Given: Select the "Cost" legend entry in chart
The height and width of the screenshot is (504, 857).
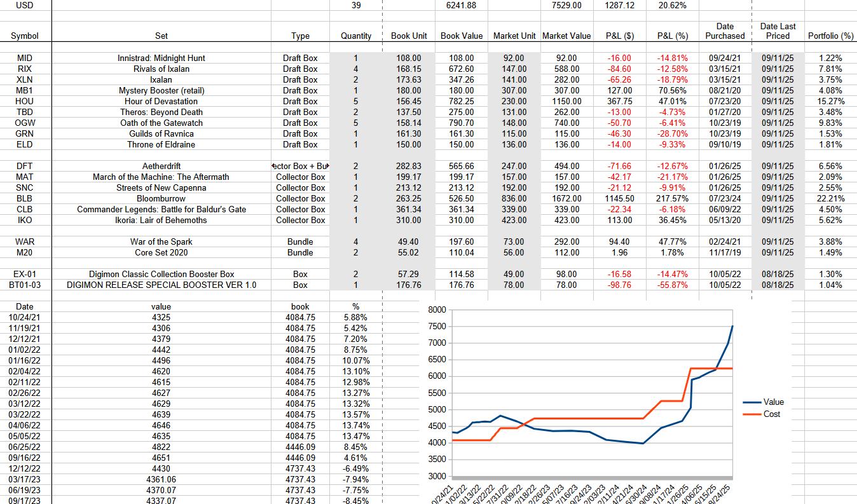Looking at the screenshot, I should pos(762,414).
